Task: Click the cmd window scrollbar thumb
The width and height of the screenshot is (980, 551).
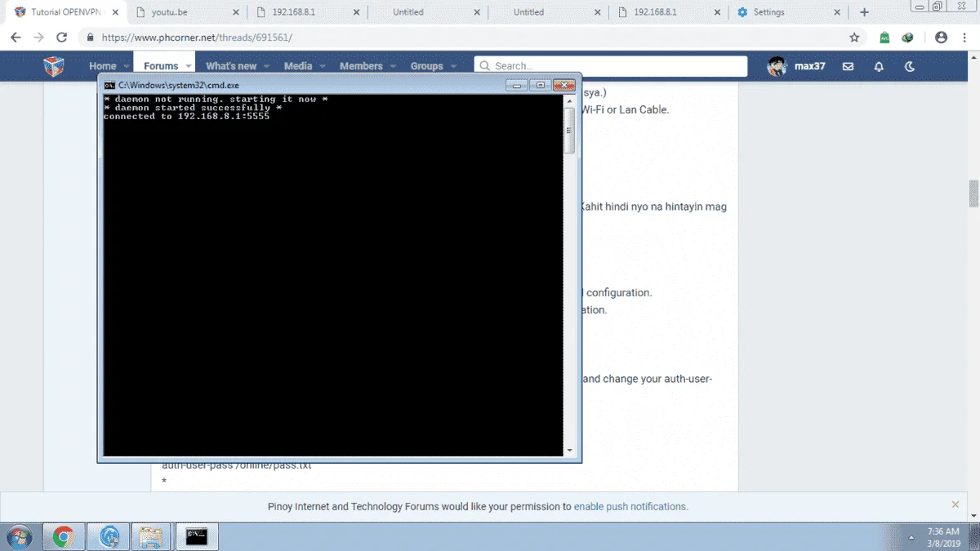Action: tap(569, 131)
